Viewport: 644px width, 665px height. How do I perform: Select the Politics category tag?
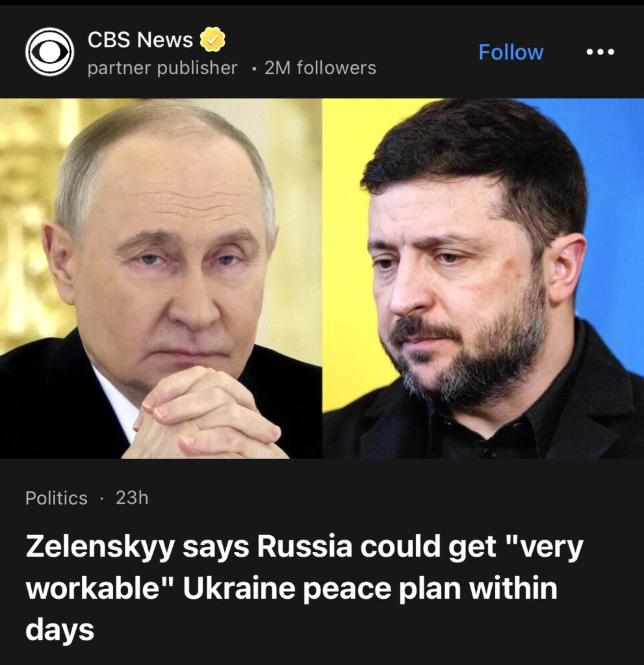pos(57,498)
